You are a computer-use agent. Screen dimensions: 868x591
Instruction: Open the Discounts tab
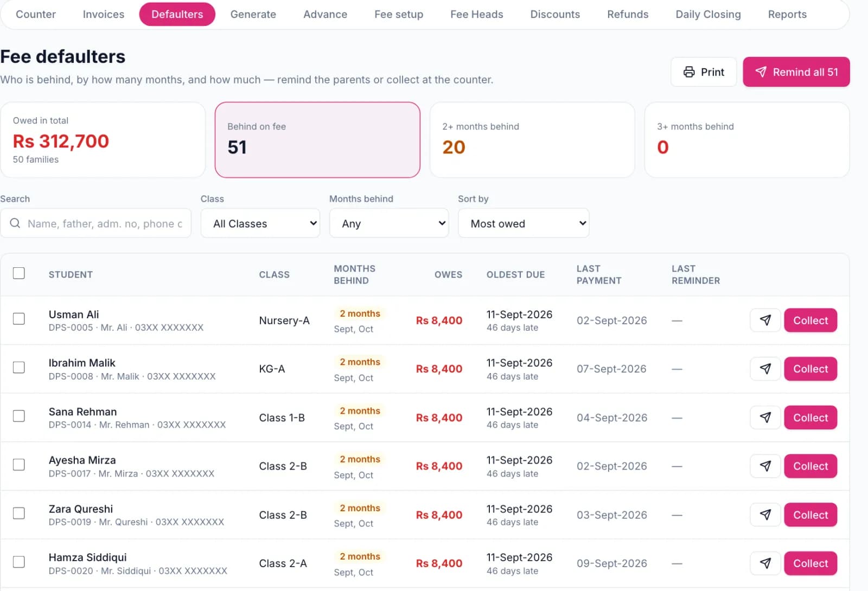pos(555,15)
